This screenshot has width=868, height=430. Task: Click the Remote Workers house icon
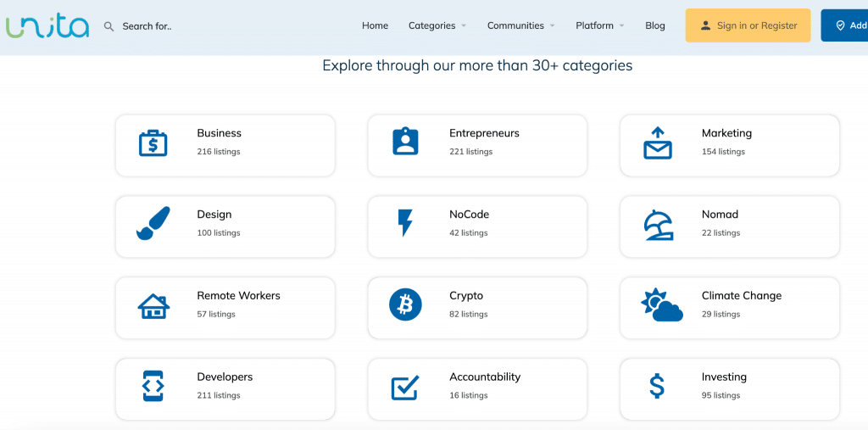point(153,305)
